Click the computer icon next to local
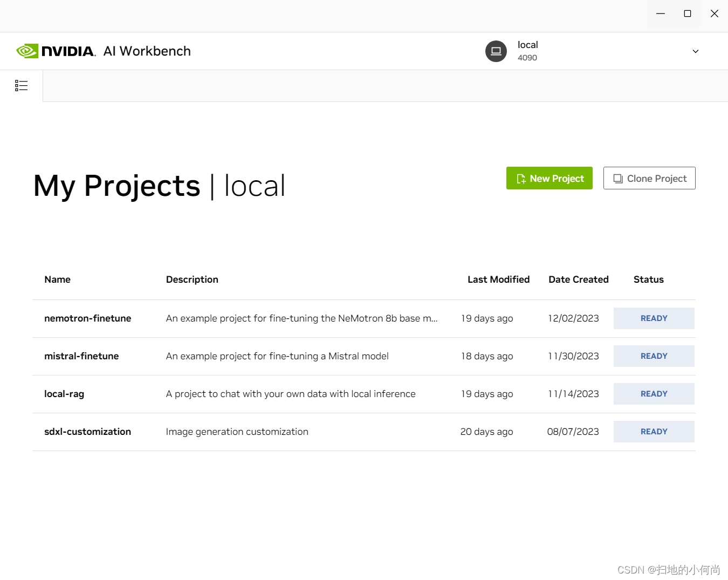The image size is (728, 580). click(x=496, y=51)
